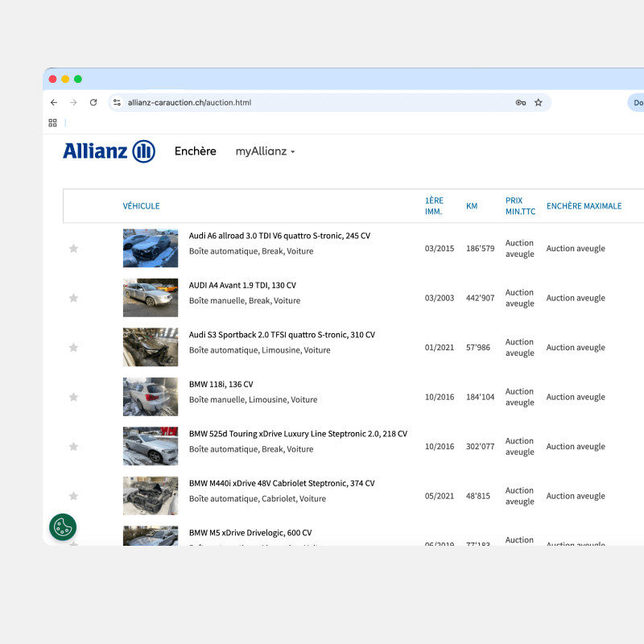Click the 01/2021 registration date

tap(440, 348)
